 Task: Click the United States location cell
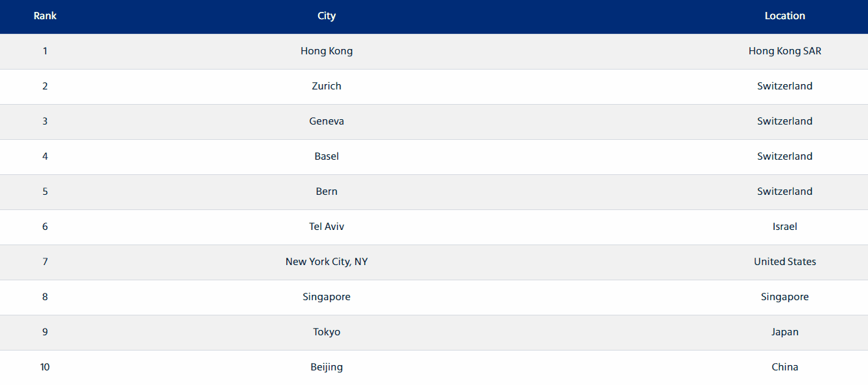point(785,262)
